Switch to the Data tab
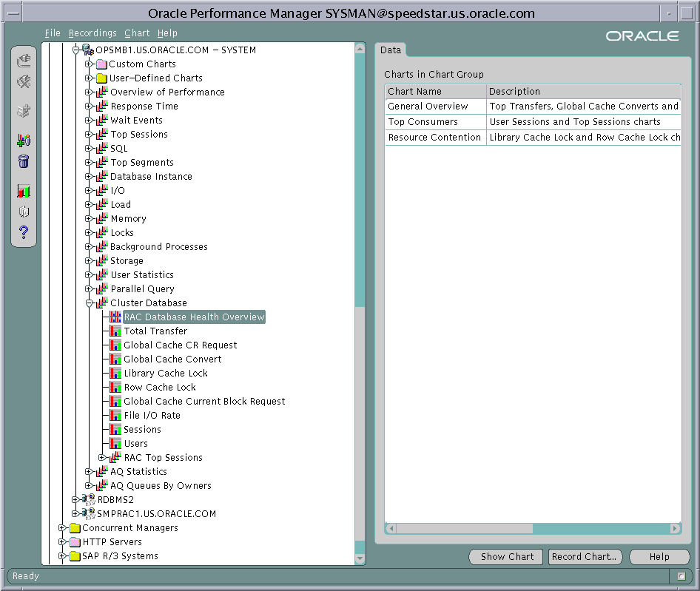This screenshot has height=591, width=700. coord(391,50)
